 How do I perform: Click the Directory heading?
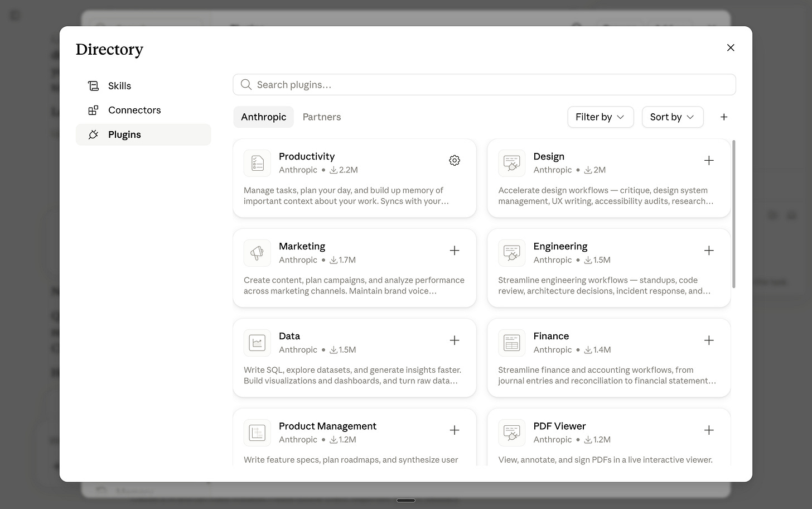point(109,50)
